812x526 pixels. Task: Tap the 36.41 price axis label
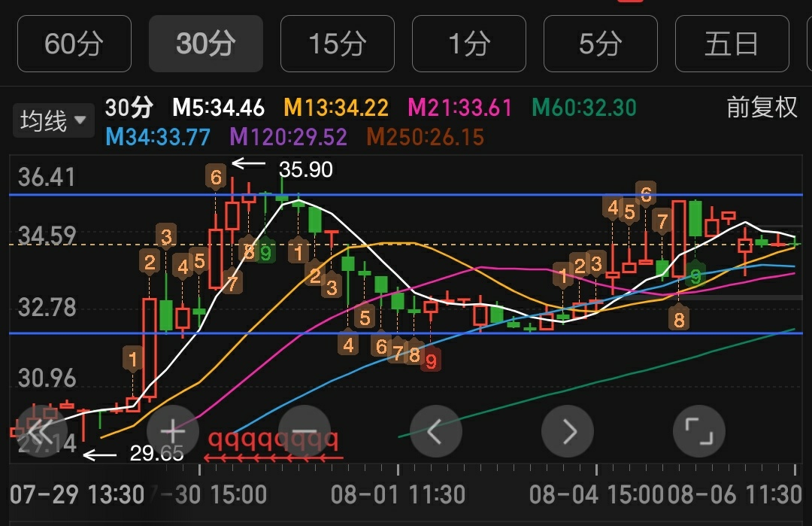point(47,178)
